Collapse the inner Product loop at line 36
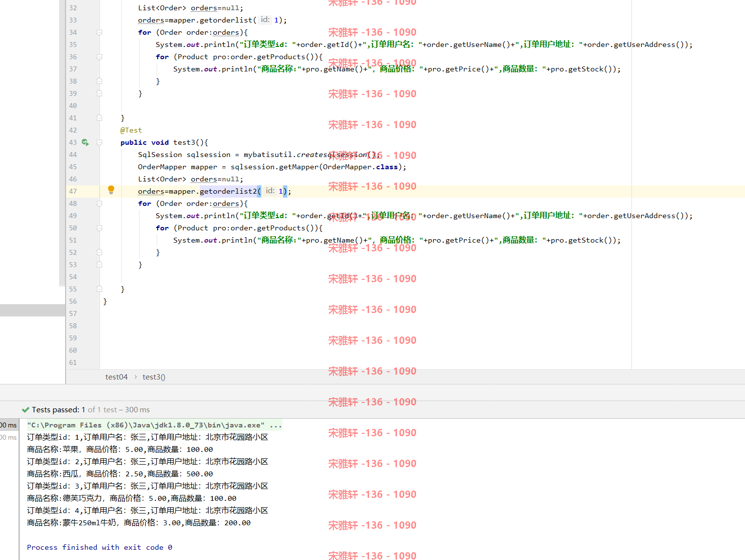This screenshot has width=745, height=560. pos(99,57)
